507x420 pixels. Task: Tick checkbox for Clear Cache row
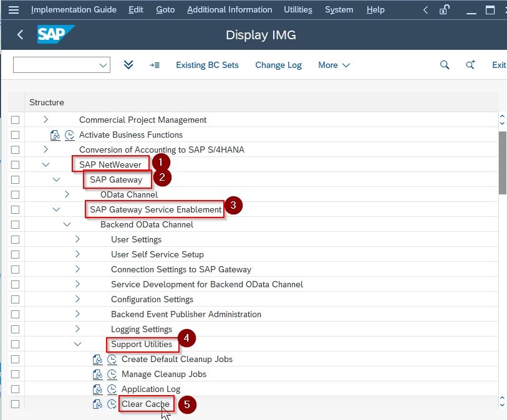[x=15, y=404]
